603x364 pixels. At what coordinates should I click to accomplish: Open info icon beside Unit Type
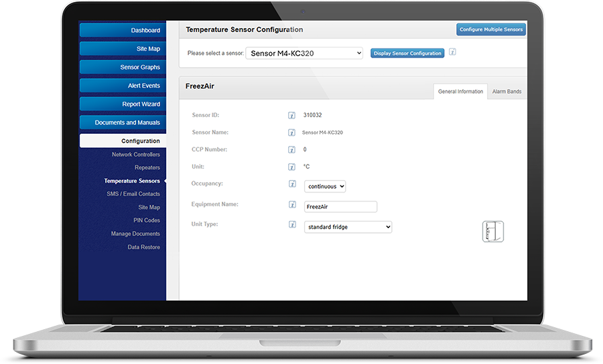pos(292,225)
